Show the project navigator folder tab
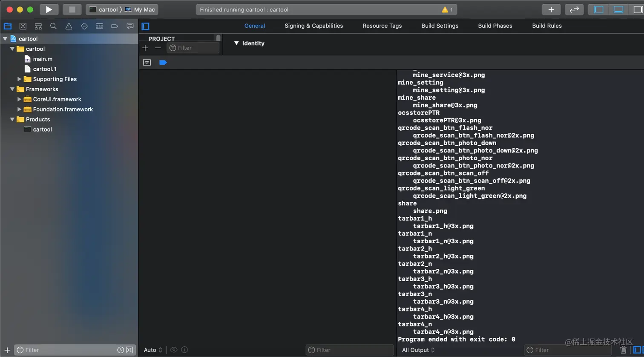 click(8, 26)
